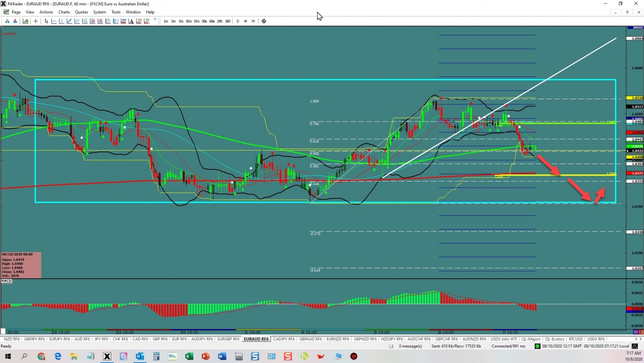This screenshot has width=644, height=363.
Task: Open Calculator from the taskbar
Action: (x=156, y=357)
